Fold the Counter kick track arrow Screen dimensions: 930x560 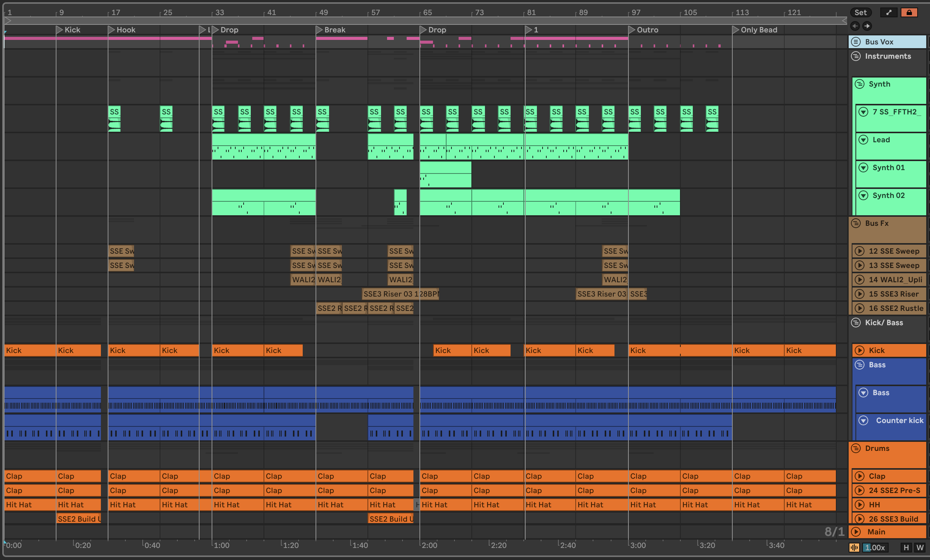pos(863,420)
